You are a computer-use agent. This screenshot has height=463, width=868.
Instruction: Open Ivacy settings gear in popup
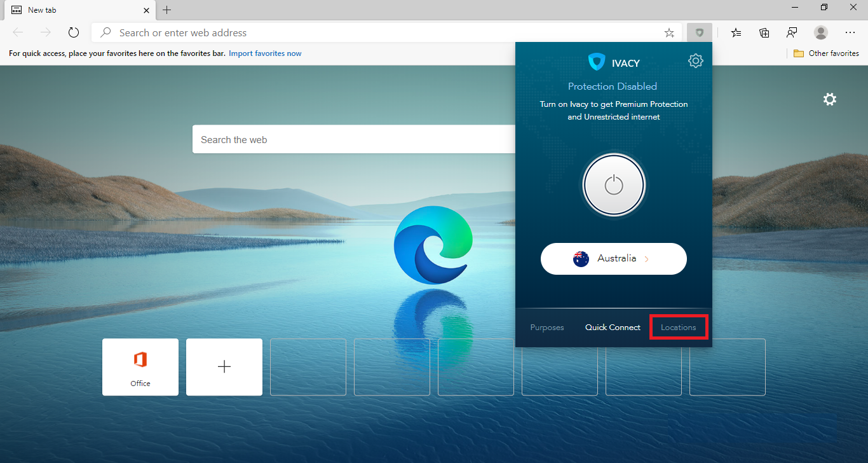696,61
